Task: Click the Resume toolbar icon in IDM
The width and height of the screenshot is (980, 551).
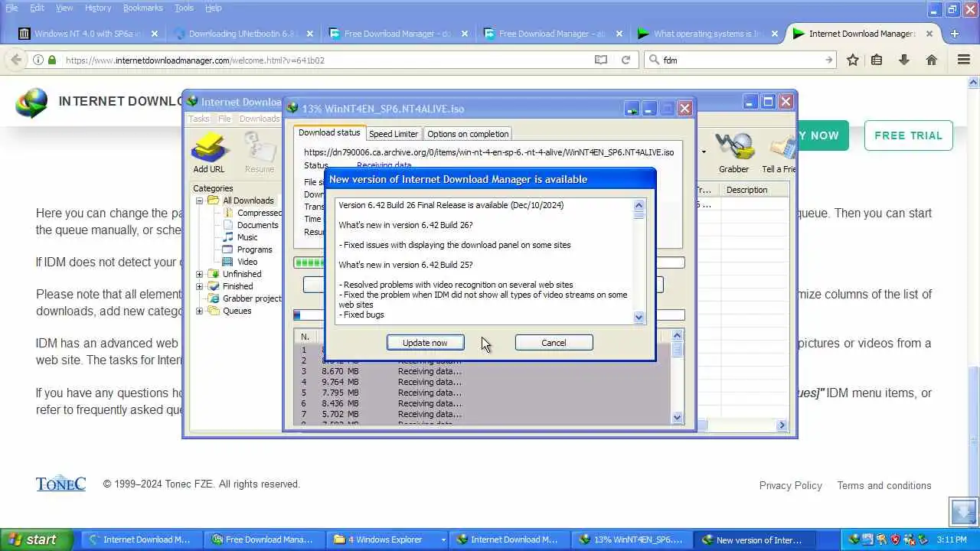Action: 260,152
